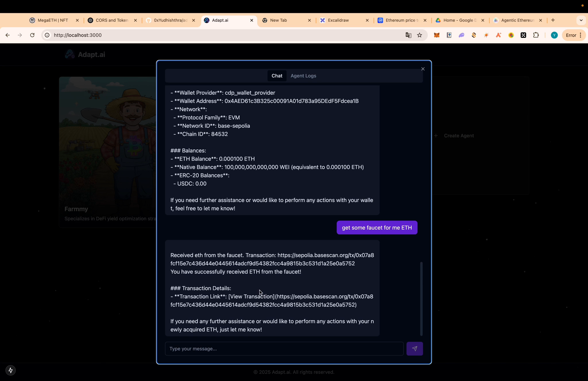The height and width of the screenshot is (381, 588).
Task: Click the wallet address 0x4AED61c3B325... text
Action: tap(291, 101)
